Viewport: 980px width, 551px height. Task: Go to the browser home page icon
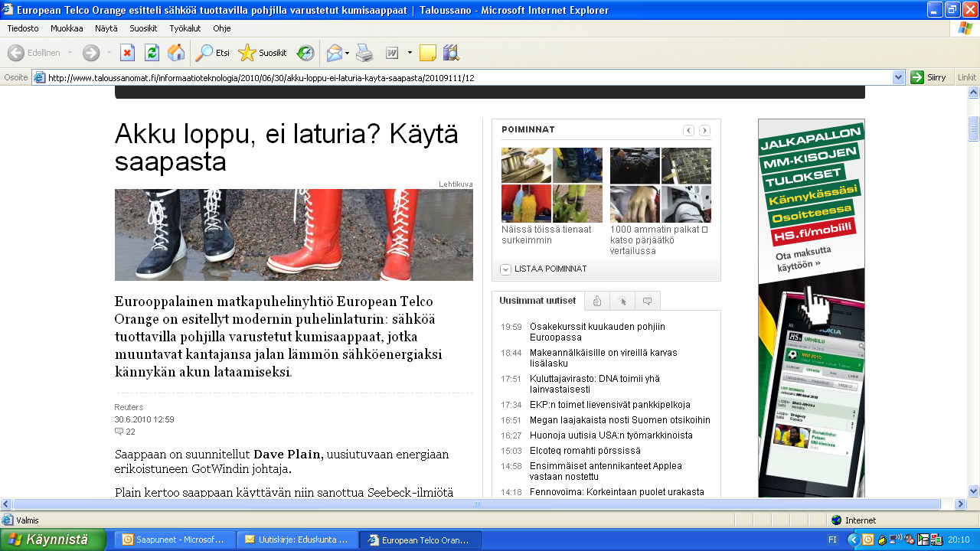pyautogui.click(x=176, y=53)
